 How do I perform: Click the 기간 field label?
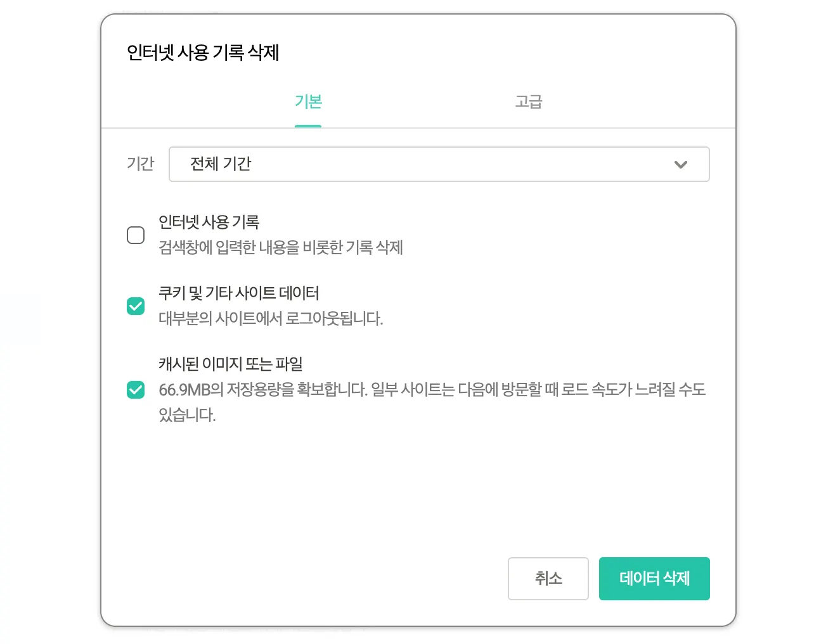point(140,164)
